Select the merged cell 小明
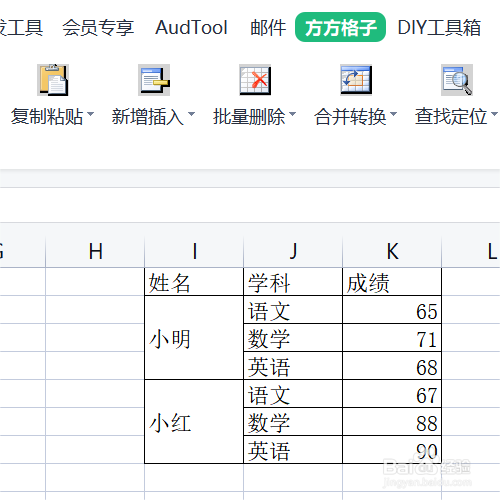Image resolution: width=500 pixels, height=500 pixels. 194,338
